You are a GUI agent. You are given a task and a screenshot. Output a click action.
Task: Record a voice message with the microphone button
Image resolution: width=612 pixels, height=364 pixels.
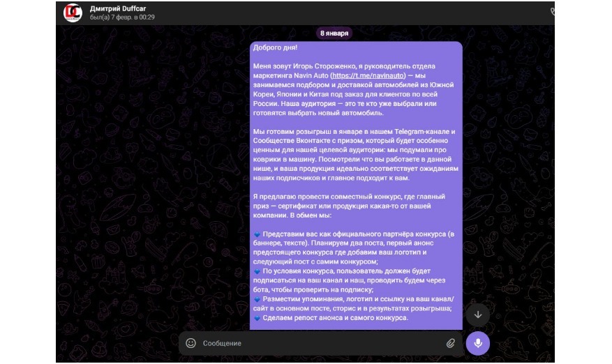[x=478, y=343]
